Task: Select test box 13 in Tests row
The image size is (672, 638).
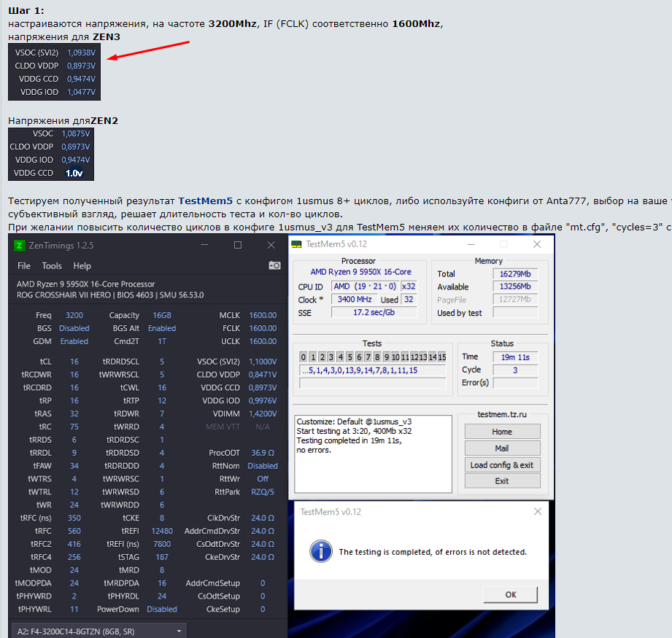Action: (x=423, y=357)
